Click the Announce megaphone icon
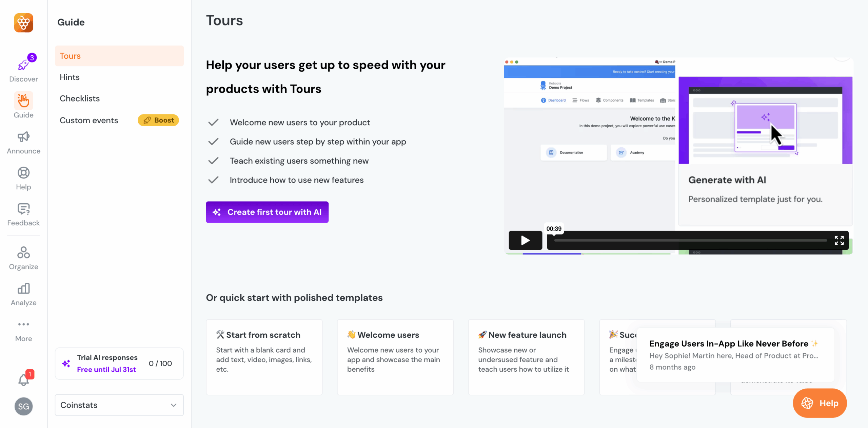Screen dimensions: 868x428 pyautogui.click(x=23, y=137)
